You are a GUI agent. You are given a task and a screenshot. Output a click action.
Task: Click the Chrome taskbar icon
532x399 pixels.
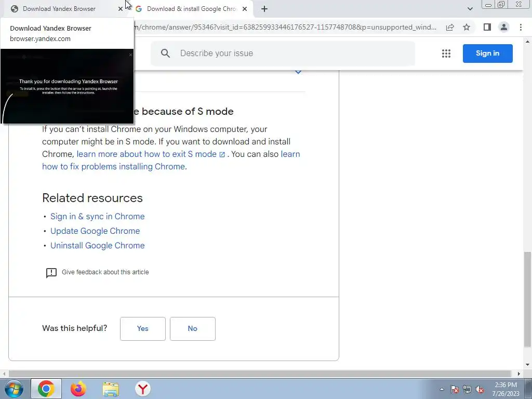tap(46, 389)
